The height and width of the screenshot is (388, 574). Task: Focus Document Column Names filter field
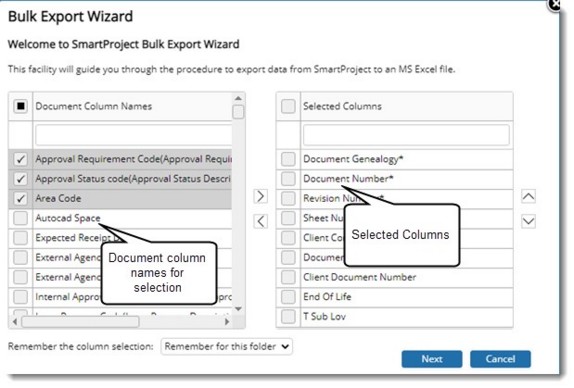(x=134, y=135)
